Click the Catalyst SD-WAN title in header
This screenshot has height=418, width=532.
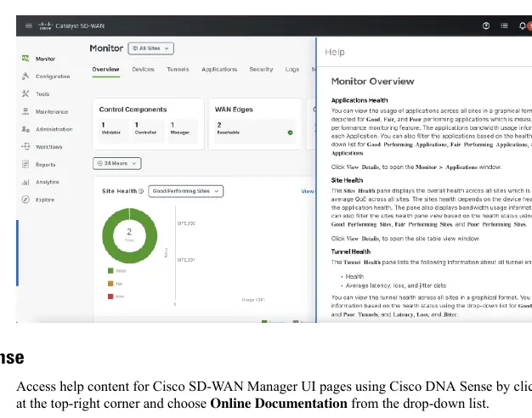click(80, 25)
